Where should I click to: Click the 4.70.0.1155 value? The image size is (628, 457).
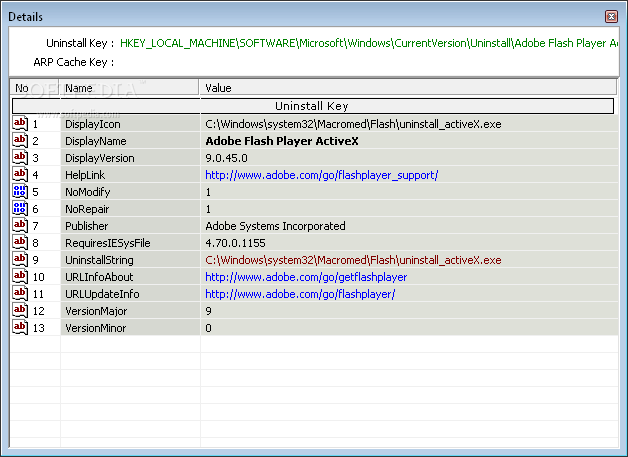[235, 243]
